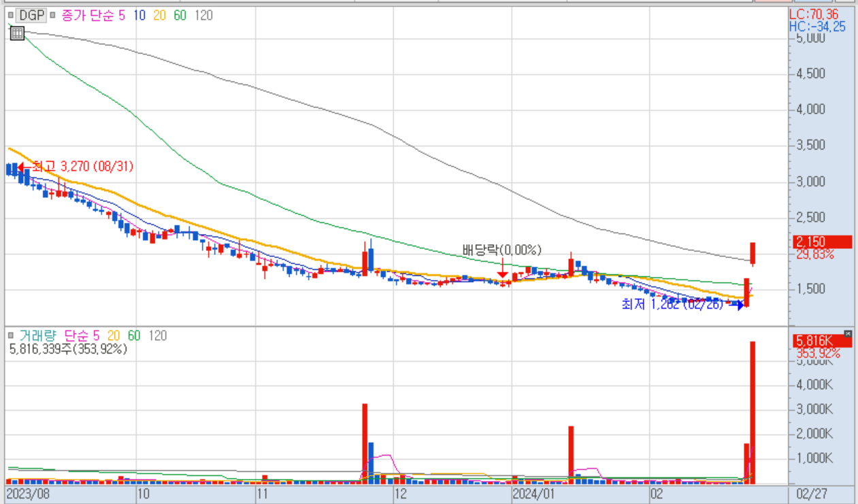
Task: Click the DGP ticker label
Action: pyautogui.click(x=31, y=14)
